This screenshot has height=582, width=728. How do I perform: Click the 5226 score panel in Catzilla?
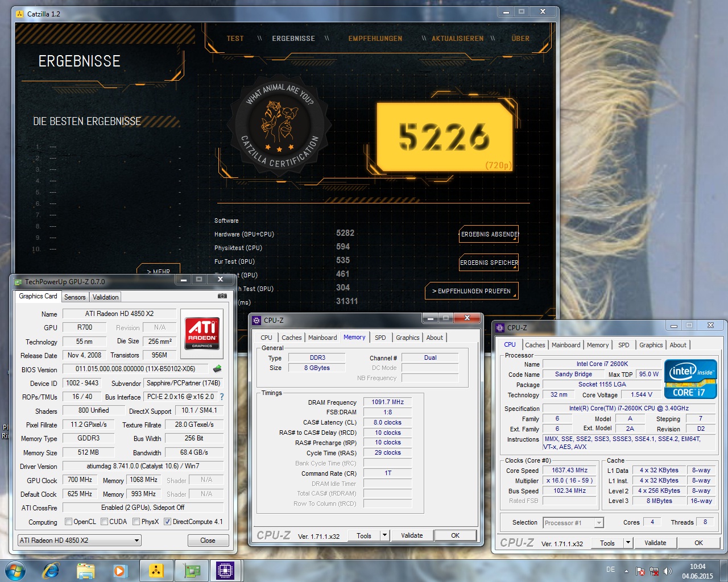tap(445, 137)
